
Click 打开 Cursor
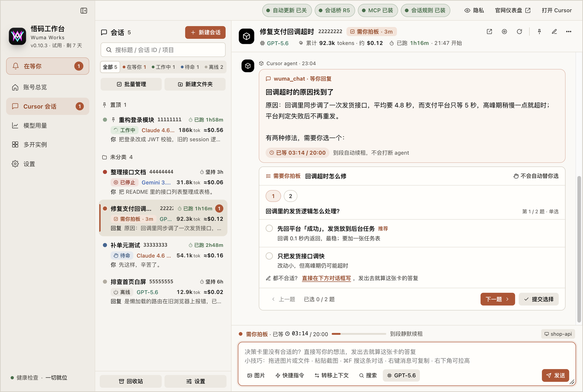pyautogui.click(x=556, y=10)
